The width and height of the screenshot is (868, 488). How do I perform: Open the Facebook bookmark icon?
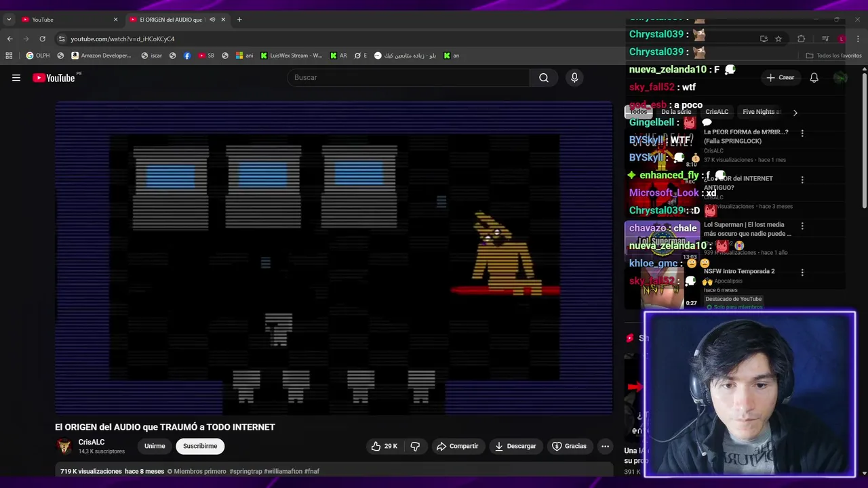(187, 56)
